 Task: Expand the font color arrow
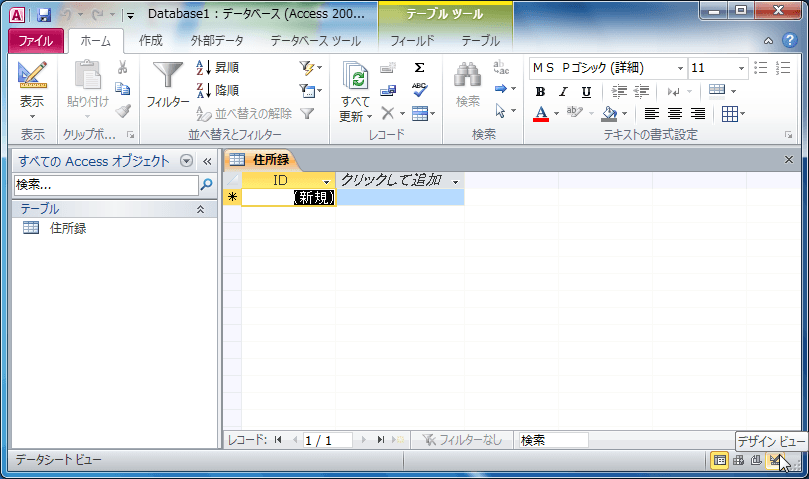pos(556,114)
